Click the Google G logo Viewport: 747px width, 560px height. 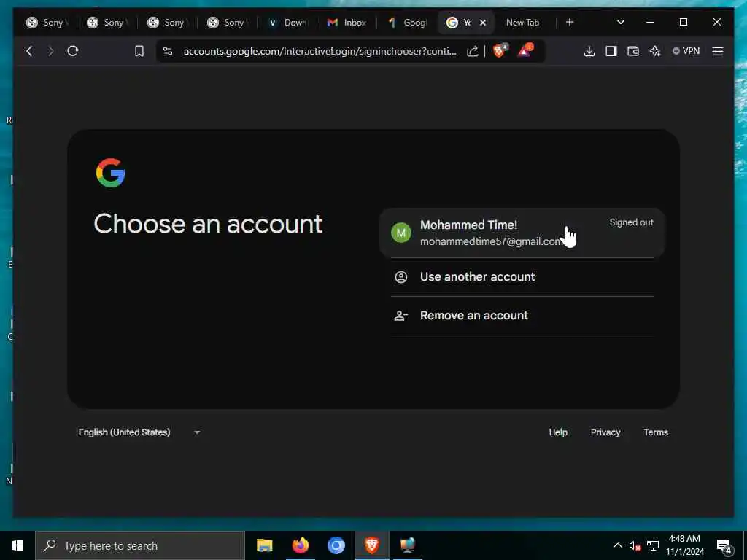tap(111, 173)
